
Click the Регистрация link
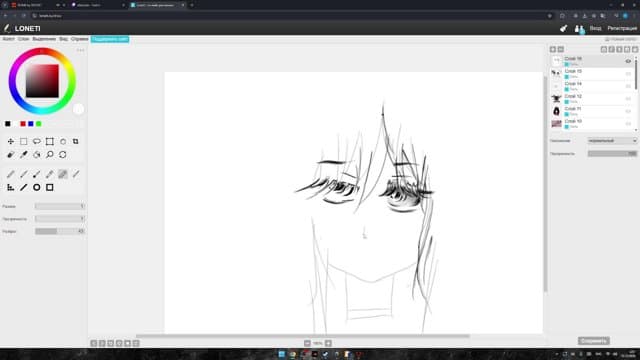pyautogui.click(x=622, y=28)
